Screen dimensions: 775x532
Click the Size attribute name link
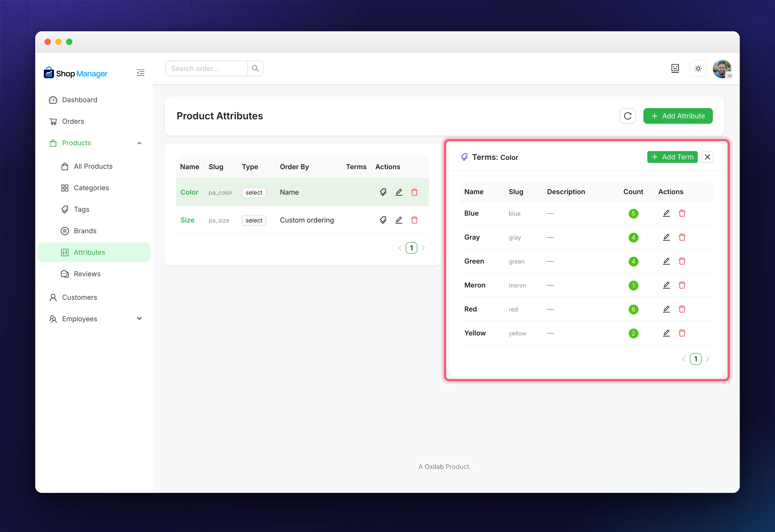(187, 220)
